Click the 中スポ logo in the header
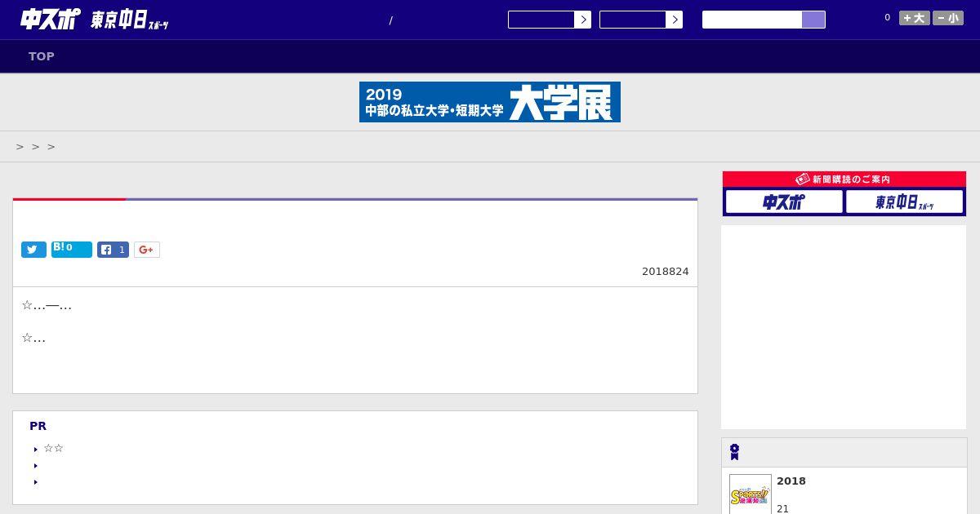 [51, 19]
